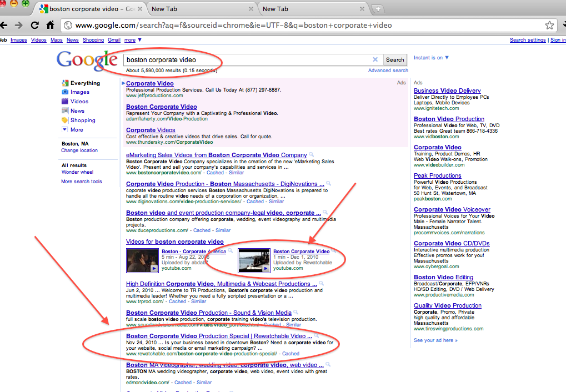
Task: Open the Boston Video Editing ad
Action: [443, 277]
